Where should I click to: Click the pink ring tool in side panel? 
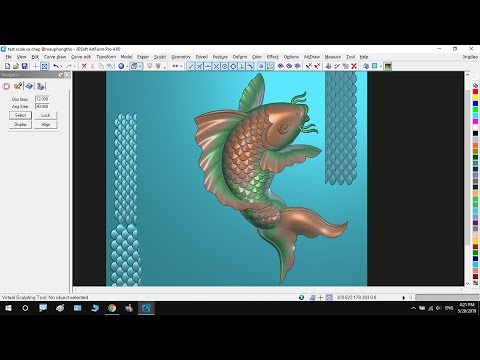click(x=6, y=86)
